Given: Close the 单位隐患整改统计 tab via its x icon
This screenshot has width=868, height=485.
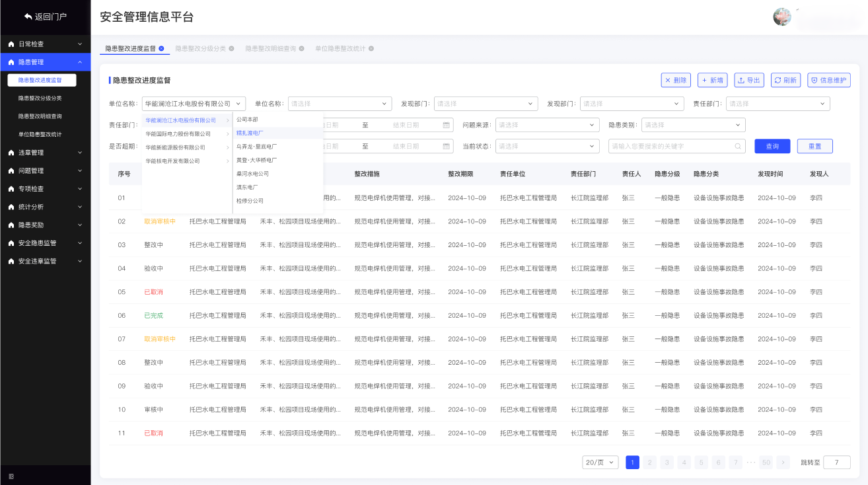Looking at the screenshot, I should [x=371, y=48].
